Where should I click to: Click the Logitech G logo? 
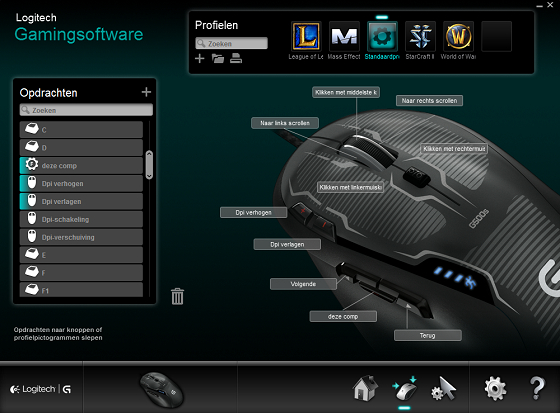click(40, 389)
